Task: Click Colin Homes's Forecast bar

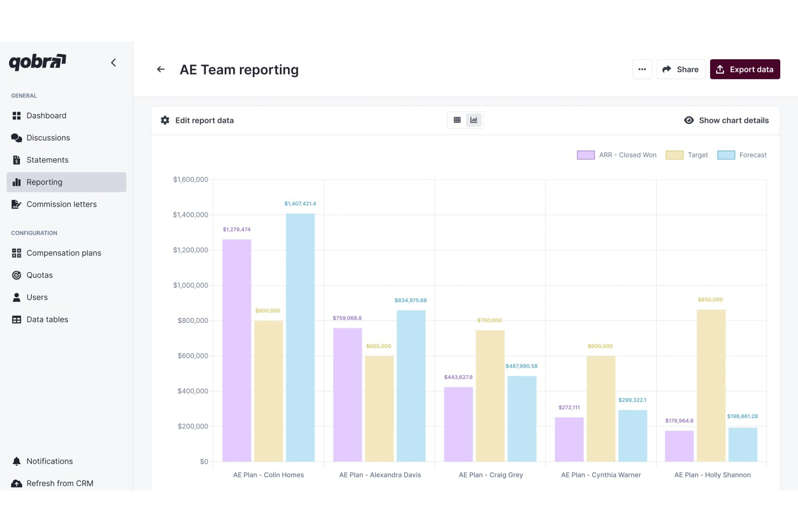Action: click(x=300, y=338)
